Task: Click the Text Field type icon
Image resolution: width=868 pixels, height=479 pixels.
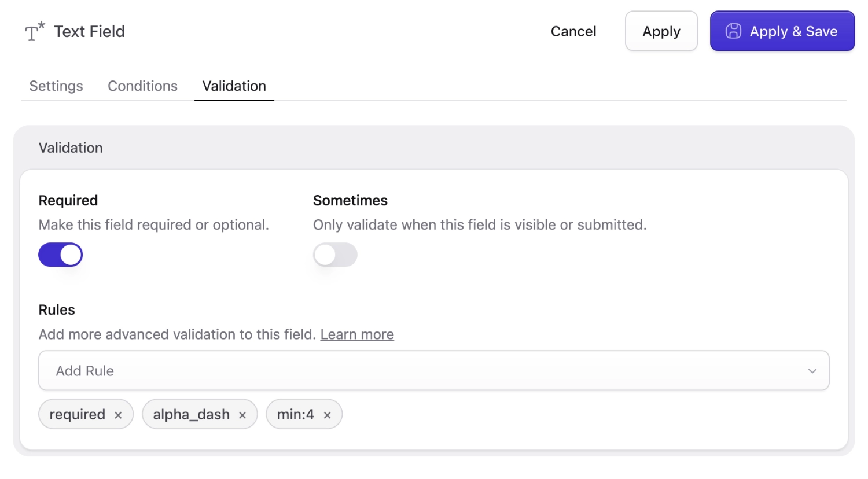Action: click(x=33, y=31)
